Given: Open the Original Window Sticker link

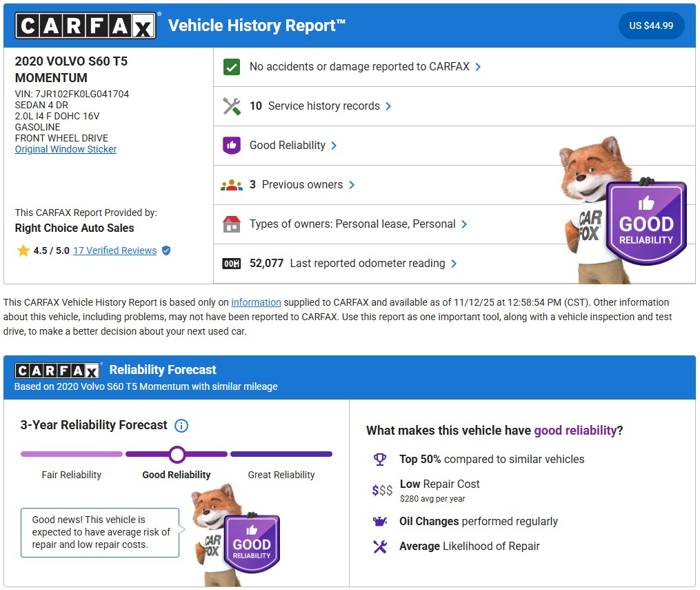Looking at the screenshot, I should pos(66,149).
